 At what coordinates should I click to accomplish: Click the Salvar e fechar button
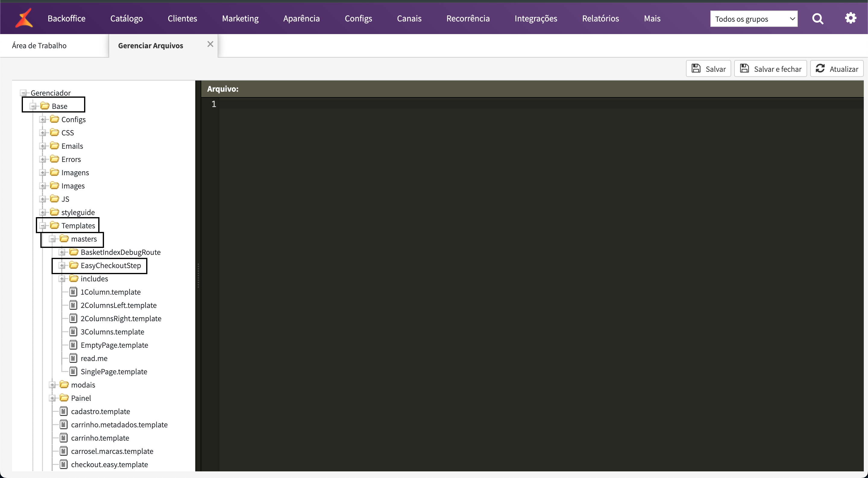coord(770,69)
